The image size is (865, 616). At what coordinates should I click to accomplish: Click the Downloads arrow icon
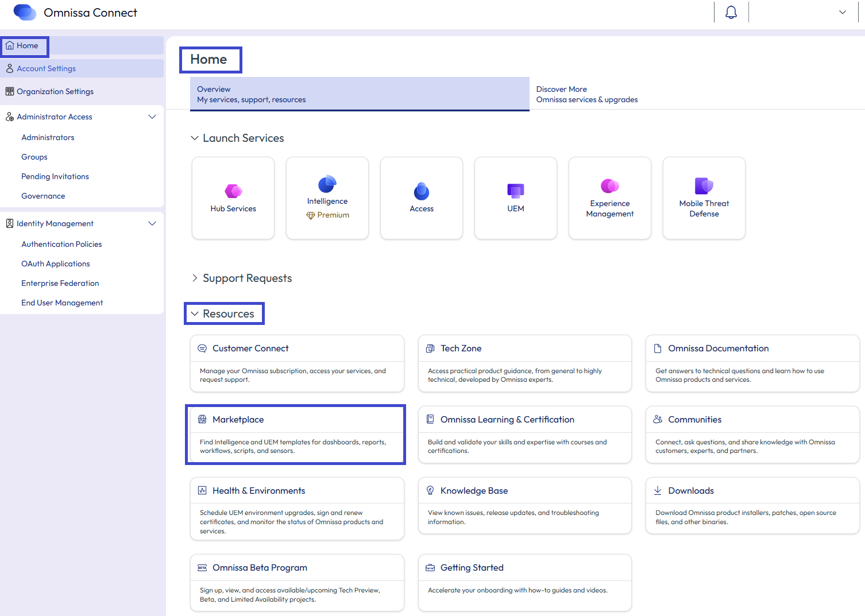(x=658, y=490)
